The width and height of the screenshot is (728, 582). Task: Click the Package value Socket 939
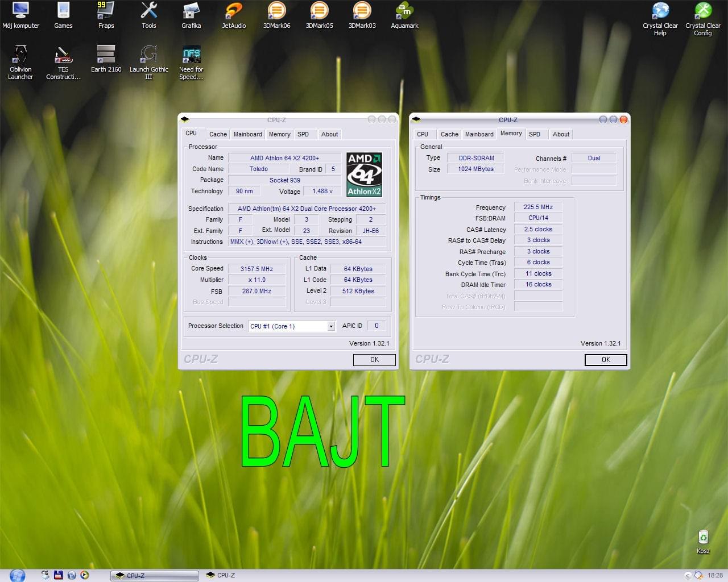[x=284, y=180]
